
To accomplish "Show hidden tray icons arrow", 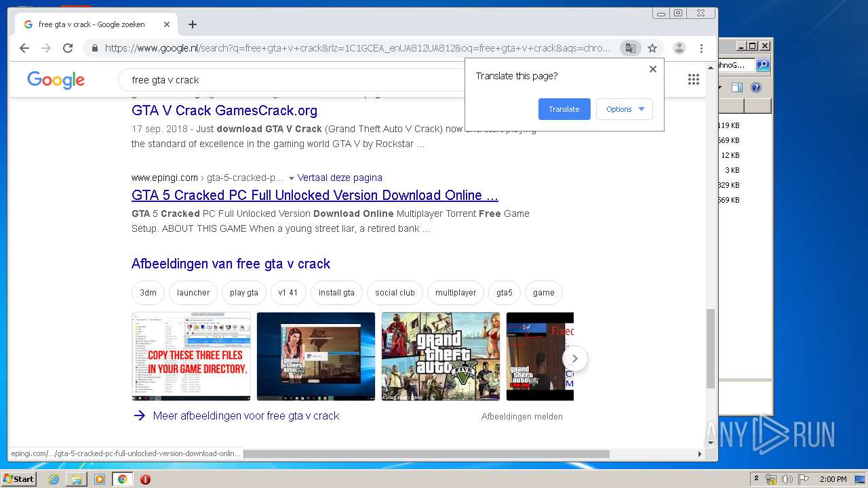I will (756, 479).
